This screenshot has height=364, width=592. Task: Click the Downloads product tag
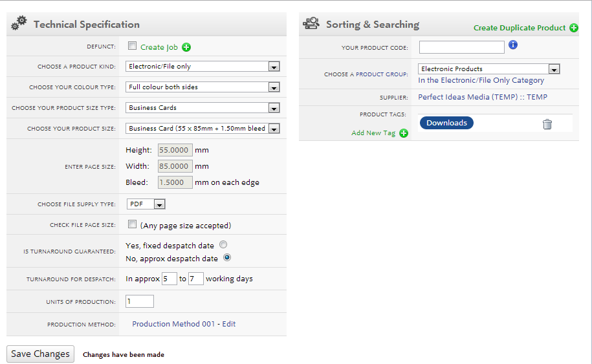pyautogui.click(x=446, y=123)
